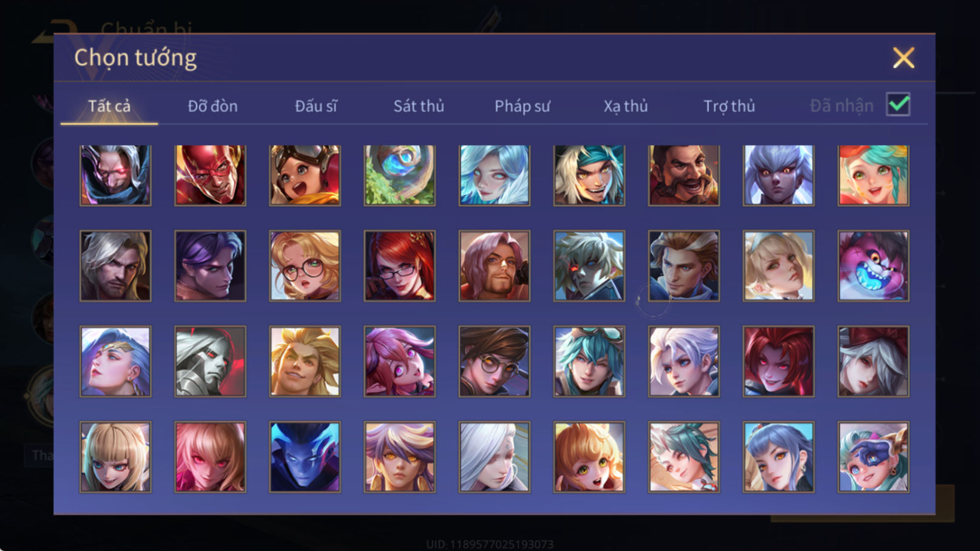Select the silver armored knight with red eye
Screen dimensions: 980x551
pyautogui.click(x=210, y=362)
